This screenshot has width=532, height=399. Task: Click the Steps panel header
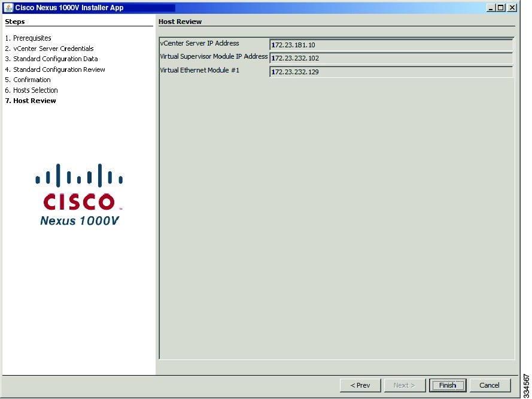[14, 22]
